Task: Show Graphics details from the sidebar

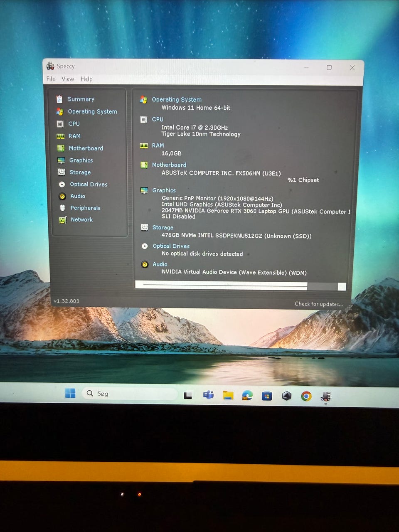Action: point(81,160)
